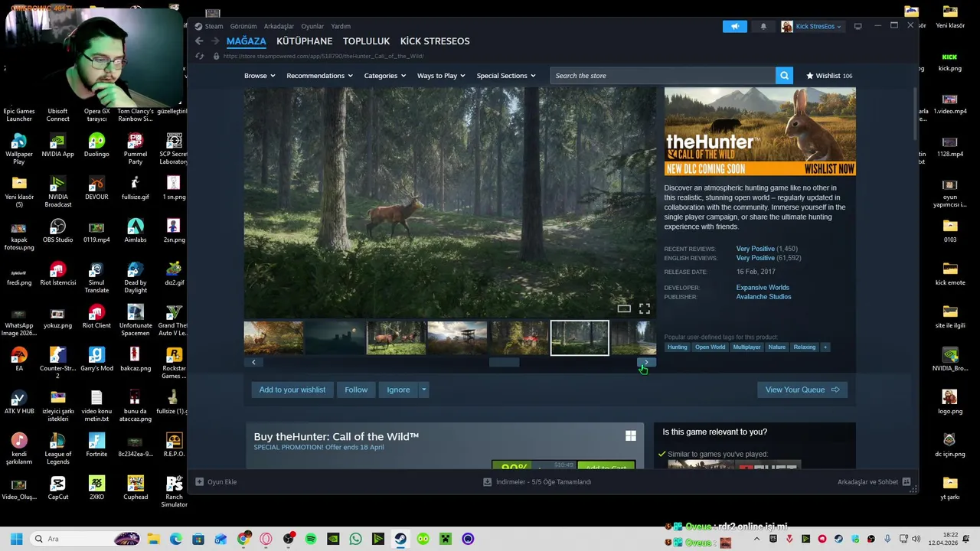Switch to the KÜTÜPHANE tab
980x551 pixels.
pos(304,41)
